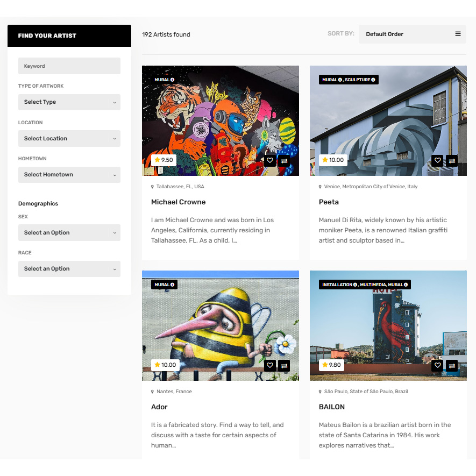Open Michael Crowne artist name link

(178, 202)
